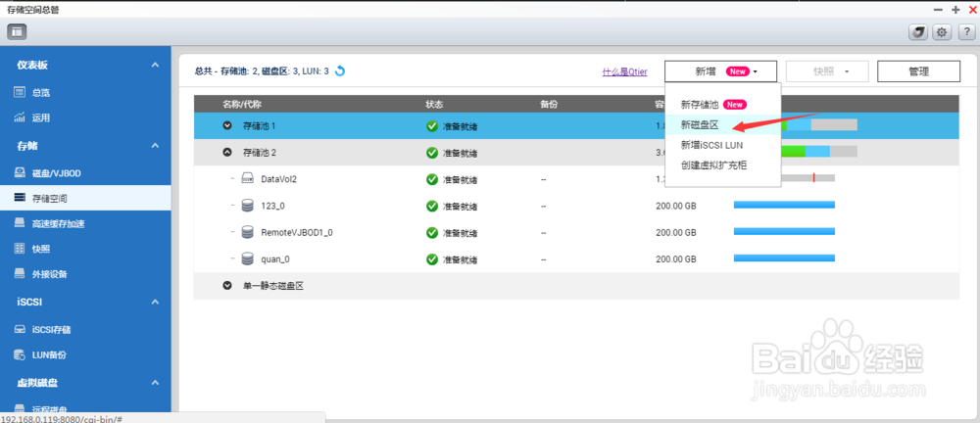Screen dimensions: 980x423
Task: Select the quan_0 row name
Action: click(275, 258)
